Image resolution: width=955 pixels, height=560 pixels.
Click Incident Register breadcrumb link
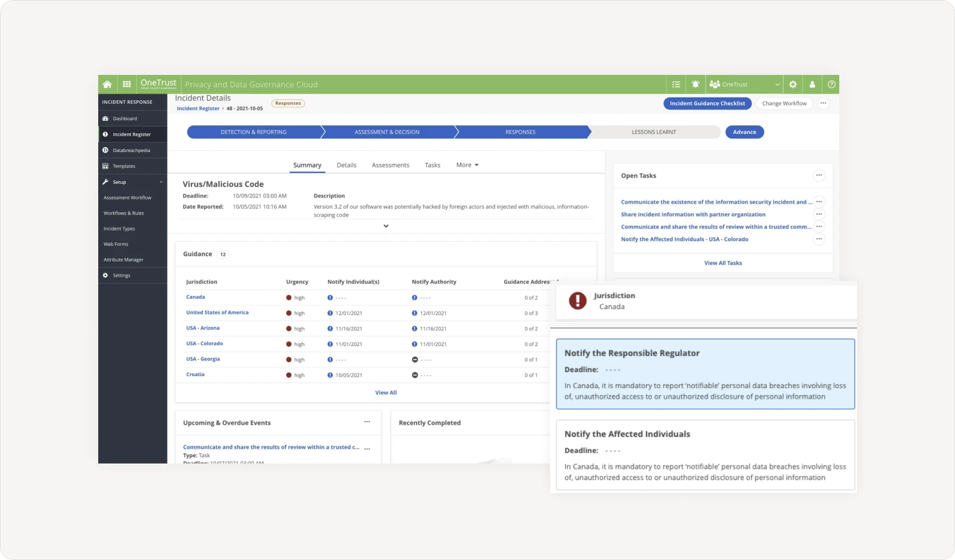click(198, 108)
